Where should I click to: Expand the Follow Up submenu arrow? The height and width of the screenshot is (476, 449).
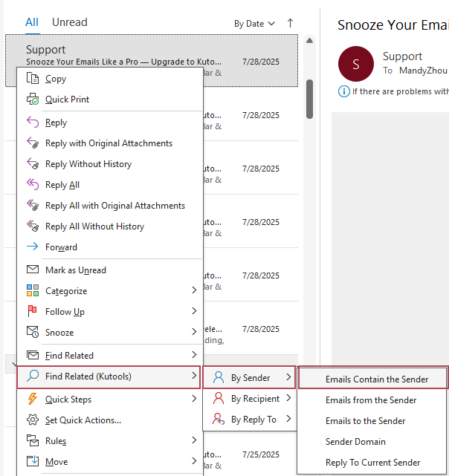194,310
